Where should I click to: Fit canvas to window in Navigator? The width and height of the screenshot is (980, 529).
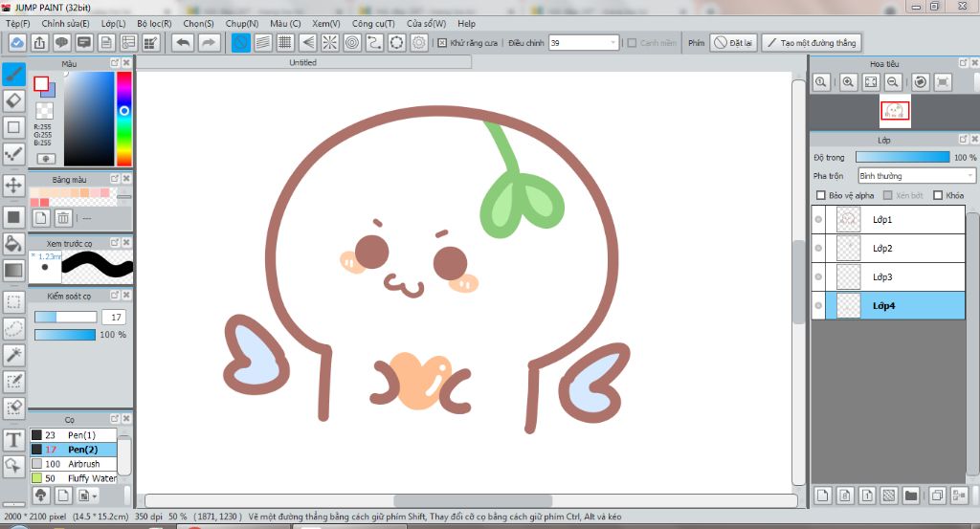click(871, 82)
